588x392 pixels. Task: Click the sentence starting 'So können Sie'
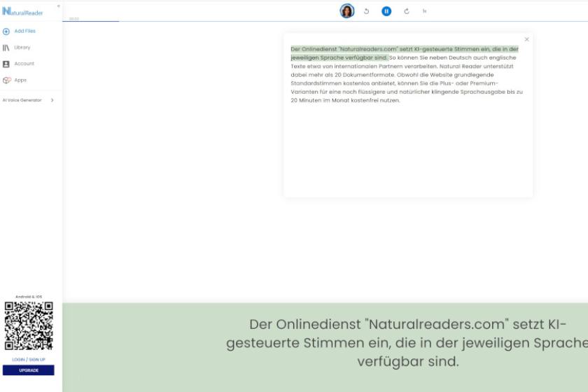tap(403, 62)
